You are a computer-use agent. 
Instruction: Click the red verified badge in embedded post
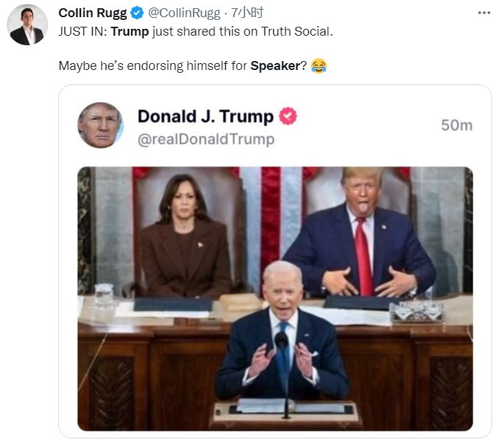288,117
